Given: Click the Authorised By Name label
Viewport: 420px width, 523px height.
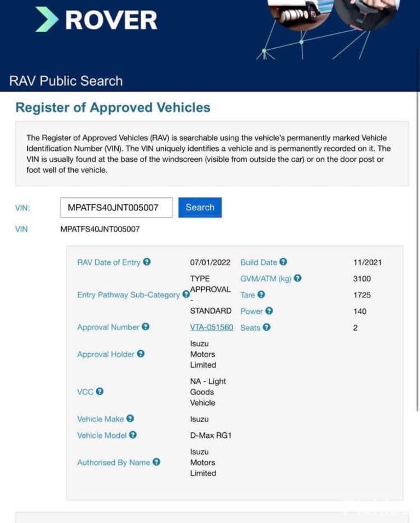Looking at the screenshot, I should [x=114, y=462].
